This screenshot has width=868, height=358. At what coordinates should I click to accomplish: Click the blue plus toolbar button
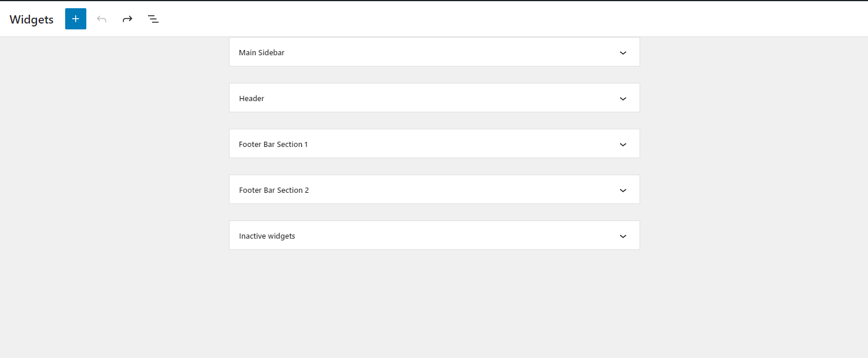click(x=75, y=18)
